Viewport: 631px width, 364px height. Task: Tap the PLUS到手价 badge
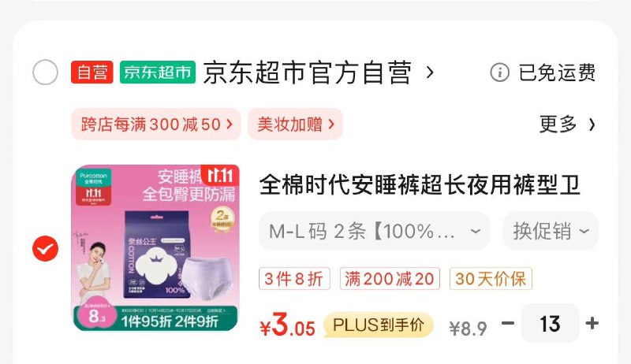[379, 325]
